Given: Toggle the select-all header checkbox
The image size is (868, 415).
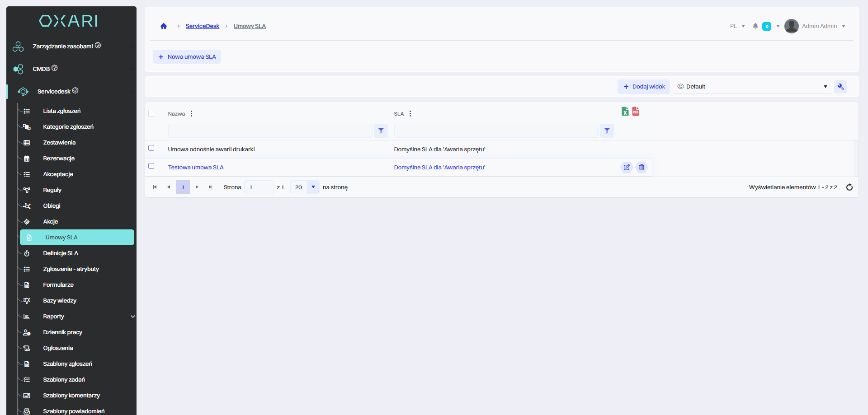Looking at the screenshot, I should pyautogui.click(x=151, y=113).
